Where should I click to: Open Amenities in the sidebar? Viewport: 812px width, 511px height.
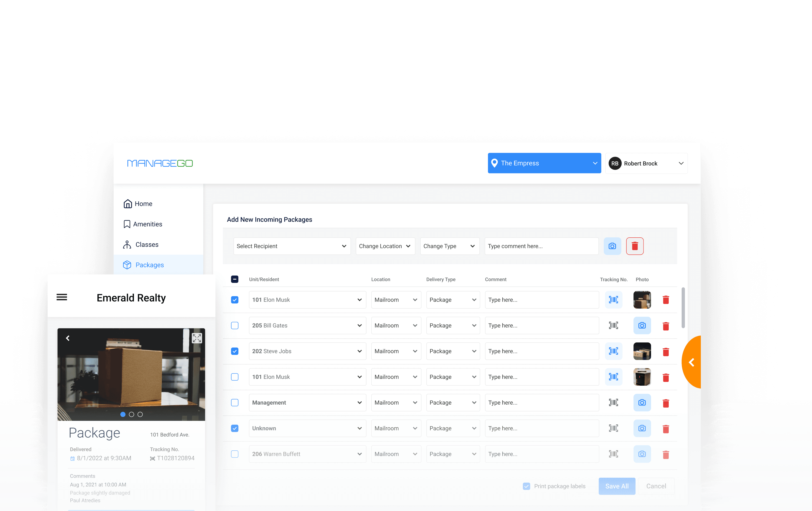(147, 224)
